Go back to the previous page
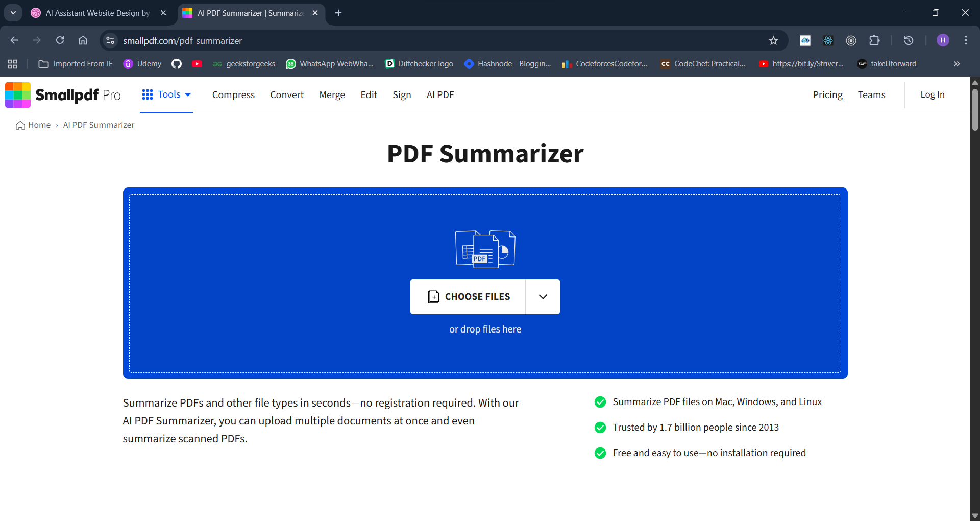This screenshot has height=521, width=980. coord(14,40)
